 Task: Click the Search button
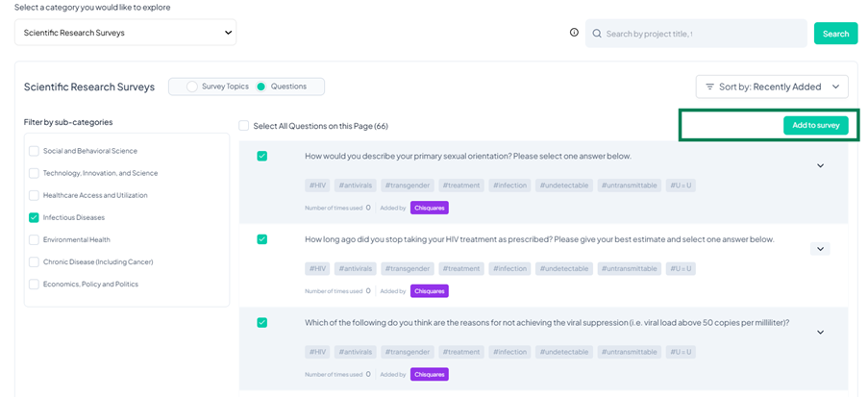[x=835, y=34]
